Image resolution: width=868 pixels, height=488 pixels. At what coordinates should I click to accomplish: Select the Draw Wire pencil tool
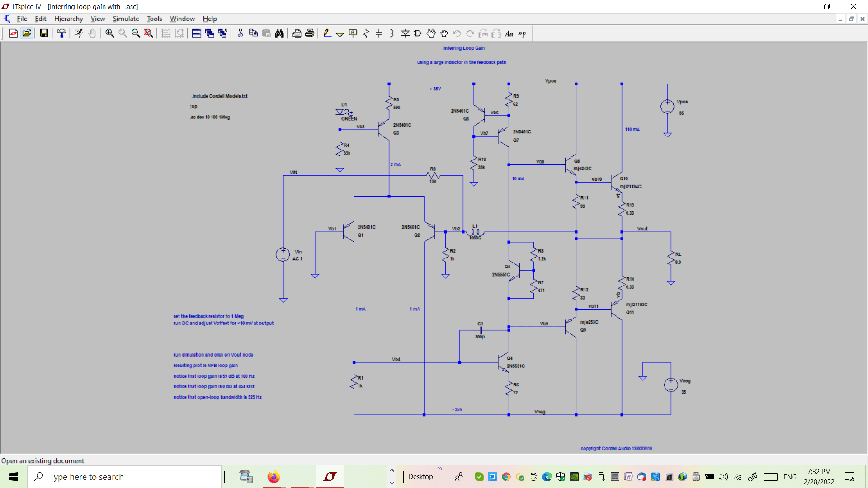pyautogui.click(x=327, y=33)
